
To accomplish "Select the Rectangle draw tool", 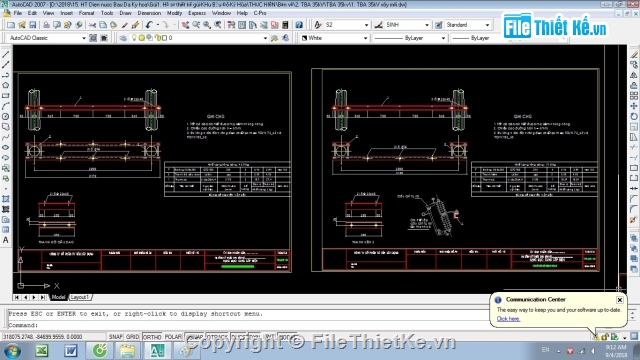I will [x=6, y=96].
